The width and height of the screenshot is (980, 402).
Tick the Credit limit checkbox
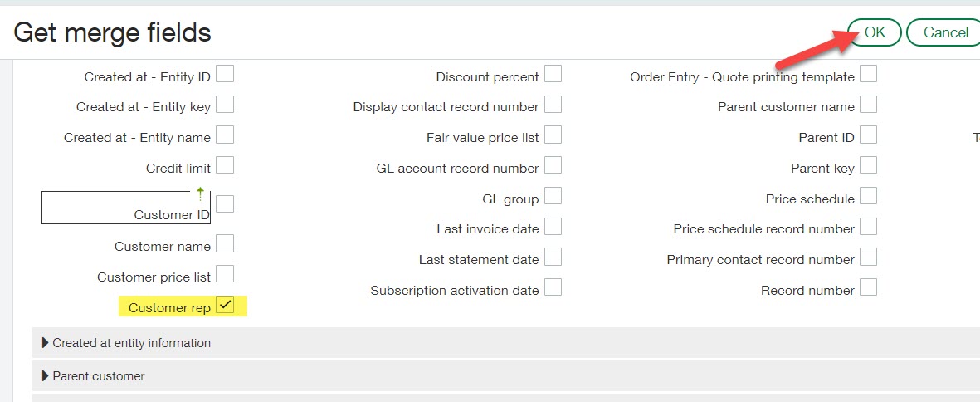coord(225,164)
